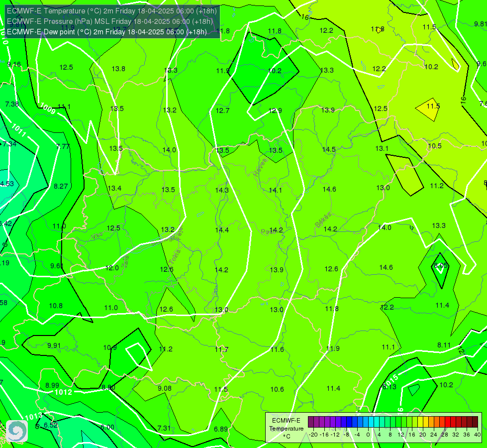Click the dew point value '6.00'
This screenshot has height=448, width=487.
(107, 428)
